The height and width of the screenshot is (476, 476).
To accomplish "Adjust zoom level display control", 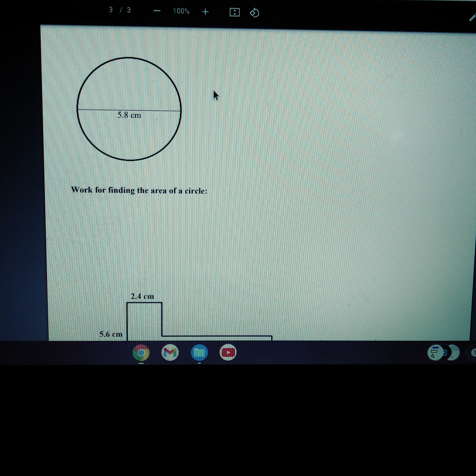I will click(x=181, y=10).
